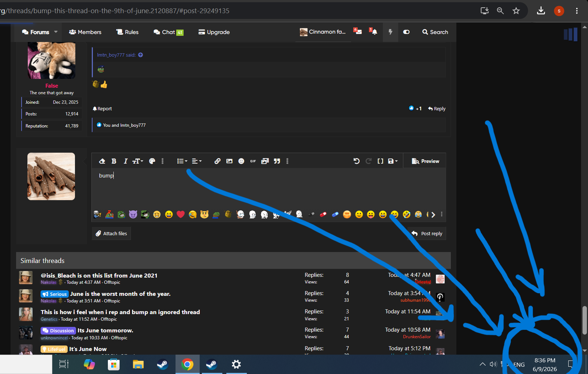The height and width of the screenshot is (374, 588).
Task: Open the Rules page
Action: 127,32
